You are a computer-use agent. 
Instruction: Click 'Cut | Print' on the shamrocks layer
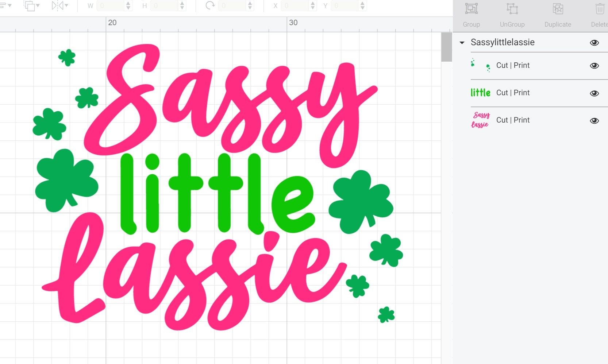coord(513,65)
